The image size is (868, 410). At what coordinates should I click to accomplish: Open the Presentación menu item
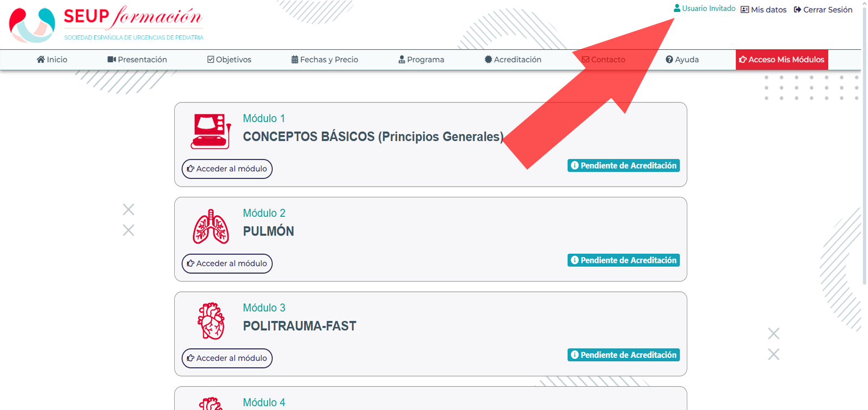[x=137, y=60]
